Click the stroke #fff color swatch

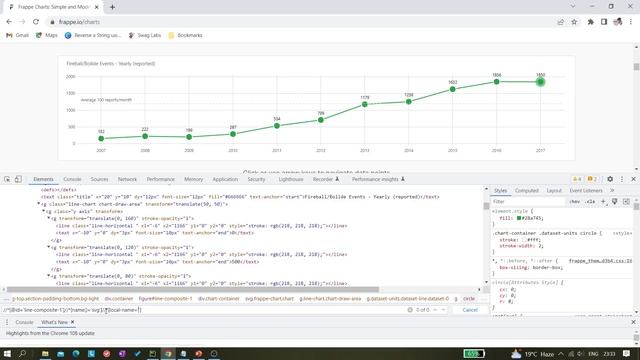point(524,240)
